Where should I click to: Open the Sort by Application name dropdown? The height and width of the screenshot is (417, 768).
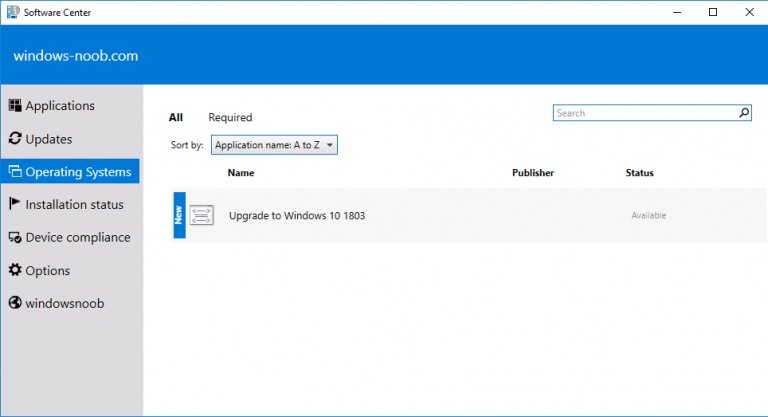point(274,145)
